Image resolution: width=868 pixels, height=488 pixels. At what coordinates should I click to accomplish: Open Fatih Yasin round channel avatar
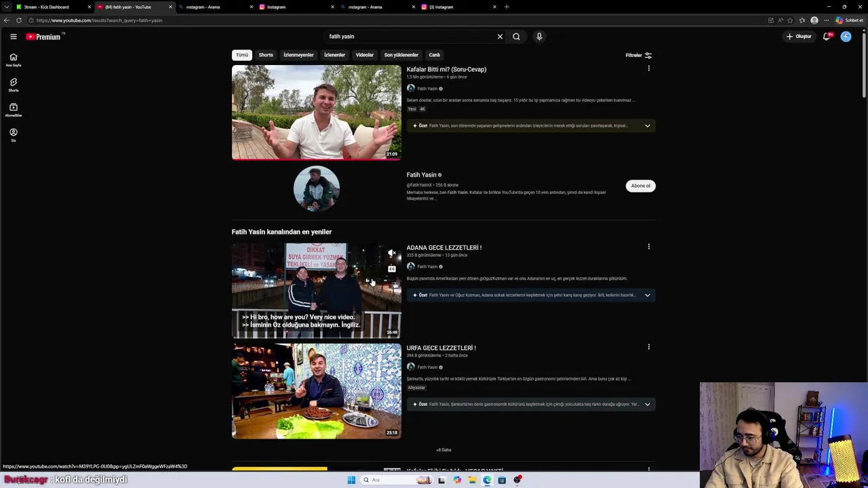pos(317,188)
